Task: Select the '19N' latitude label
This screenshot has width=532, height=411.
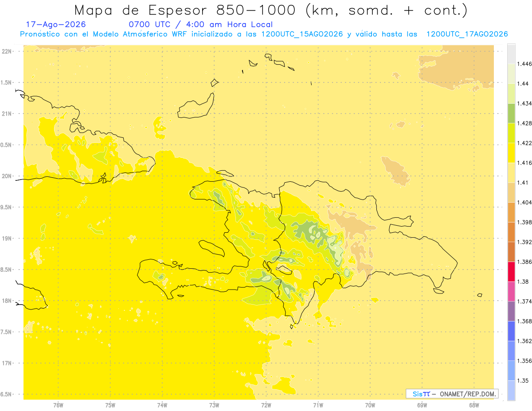Action: [x=8, y=239]
